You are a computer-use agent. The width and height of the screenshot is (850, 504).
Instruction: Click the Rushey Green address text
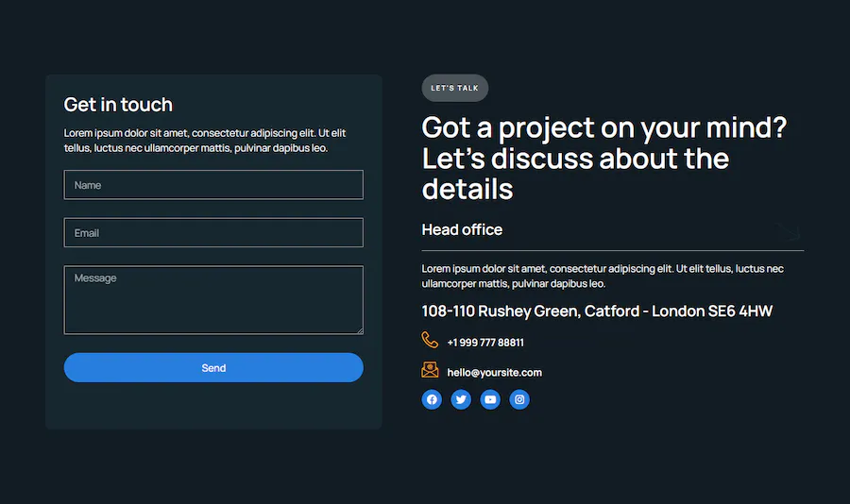click(x=597, y=311)
